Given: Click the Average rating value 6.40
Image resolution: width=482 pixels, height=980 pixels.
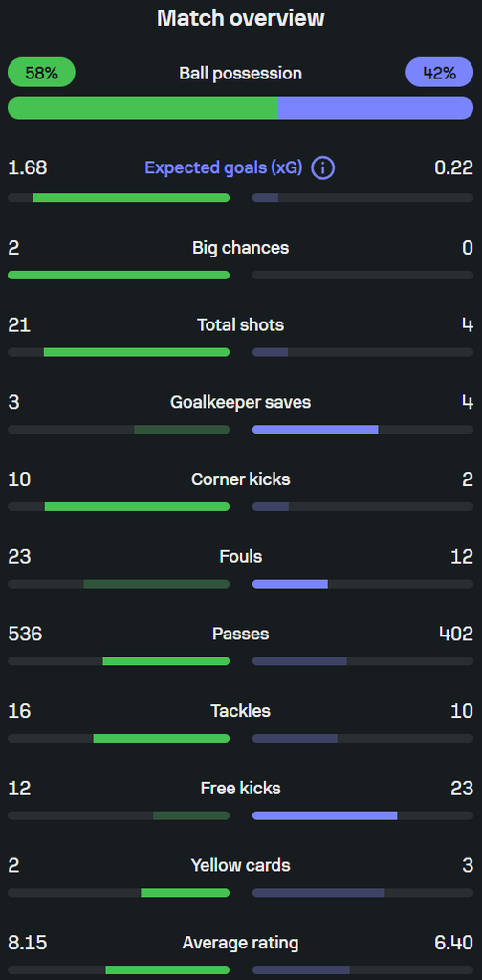Looking at the screenshot, I should click(x=454, y=943).
